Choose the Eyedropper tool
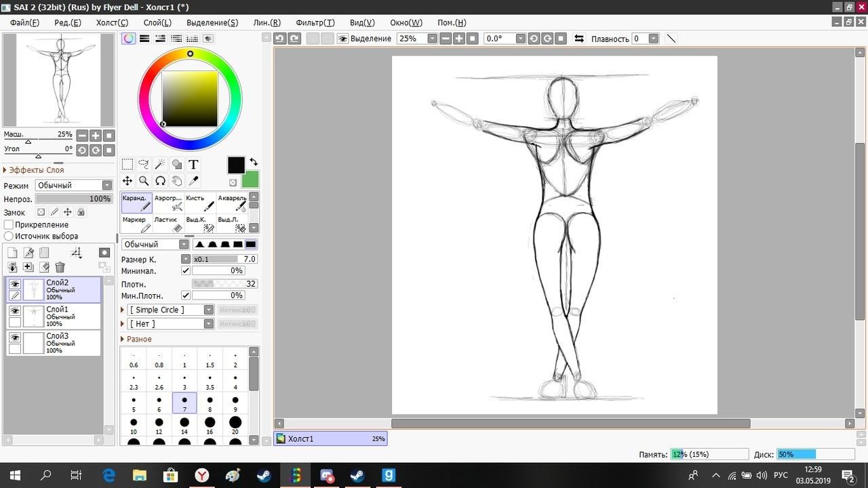Screen dimensions: 868x488 click(x=193, y=181)
